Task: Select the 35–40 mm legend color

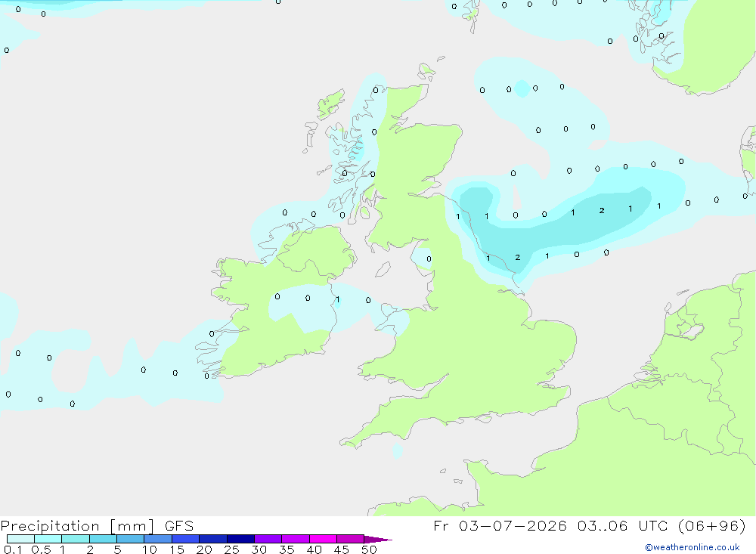Action: coord(296,539)
